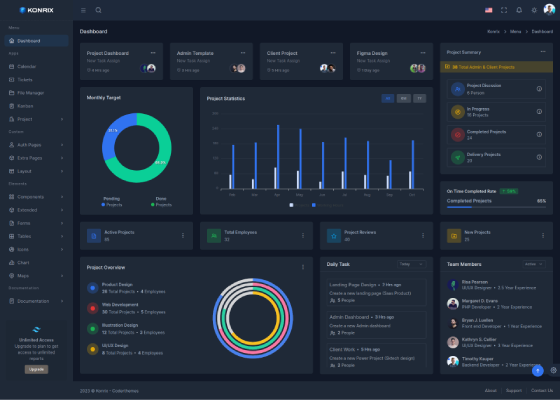Open the notifications bell icon
The width and height of the screenshot is (560, 400).
pos(519,10)
